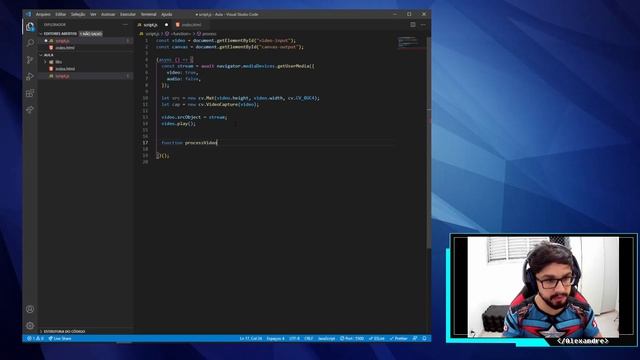
Task: Open the Source Control view
Action: click(30, 60)
